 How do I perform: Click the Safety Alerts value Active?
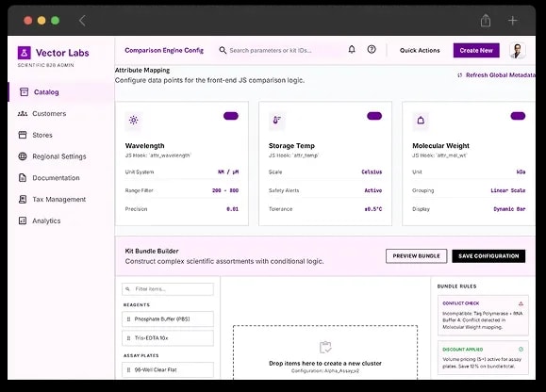[x=373, y=190]
